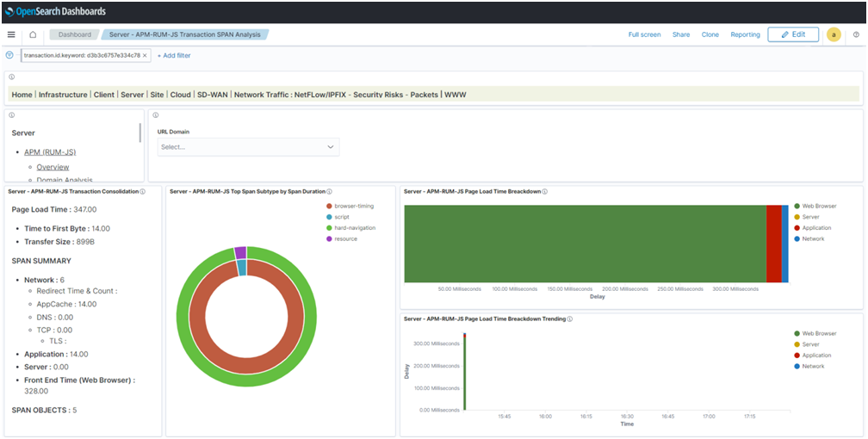Toggle the script legend item
This screenshot has width=868, height=439.
point(338,217)
